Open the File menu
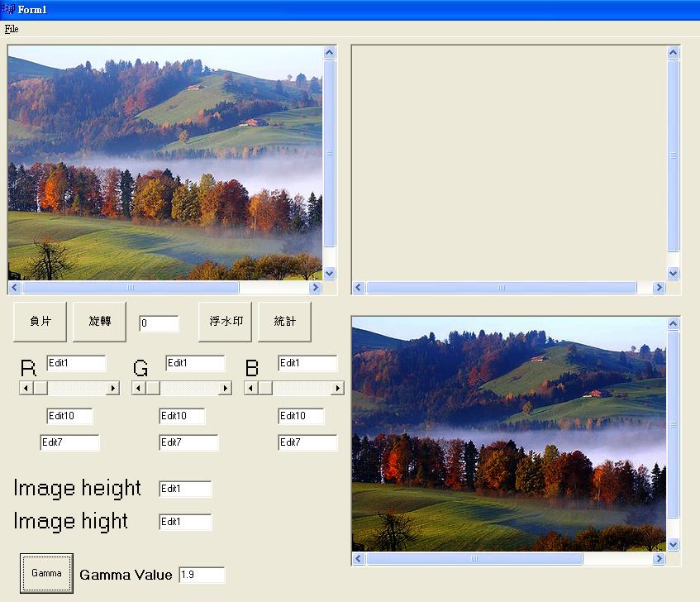This screenshot has height=602, width=700. pyautogui.click(x=12, y=29)
